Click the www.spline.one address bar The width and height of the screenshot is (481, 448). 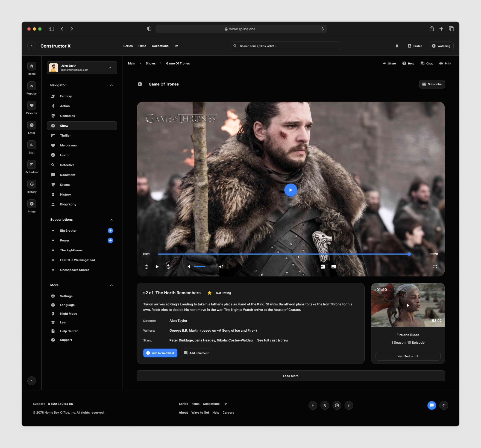[x=241, y=29]
